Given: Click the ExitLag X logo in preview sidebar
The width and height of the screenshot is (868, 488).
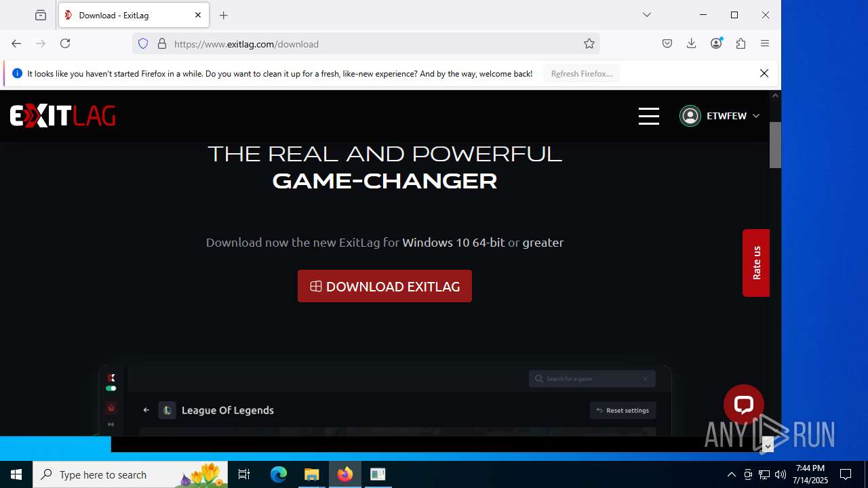Looking at the screenshot, I should click(x=111, y=378).
